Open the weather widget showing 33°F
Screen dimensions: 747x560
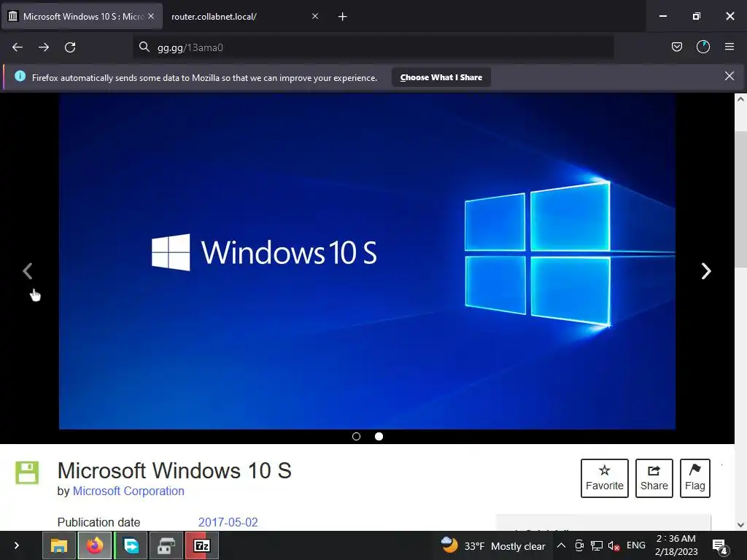492,545
